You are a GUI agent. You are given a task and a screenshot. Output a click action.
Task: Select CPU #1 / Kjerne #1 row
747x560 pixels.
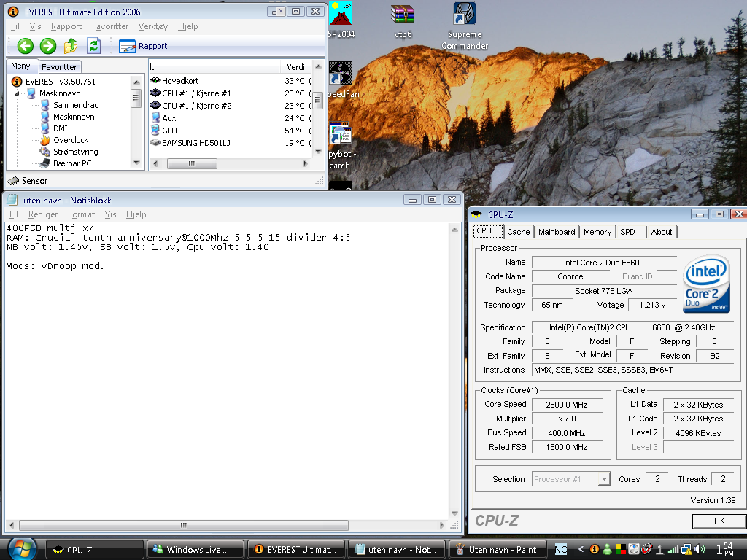point(231,93)
